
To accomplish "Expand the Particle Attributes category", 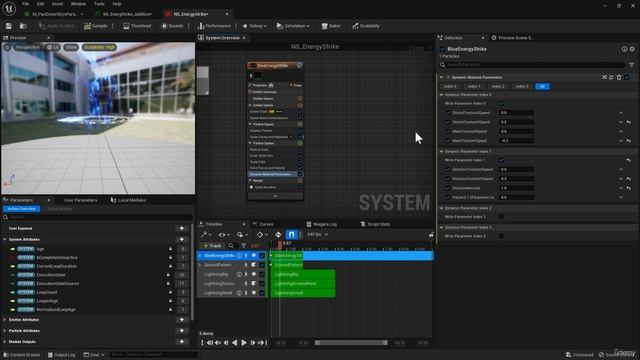I will click(x=4, y=331).
